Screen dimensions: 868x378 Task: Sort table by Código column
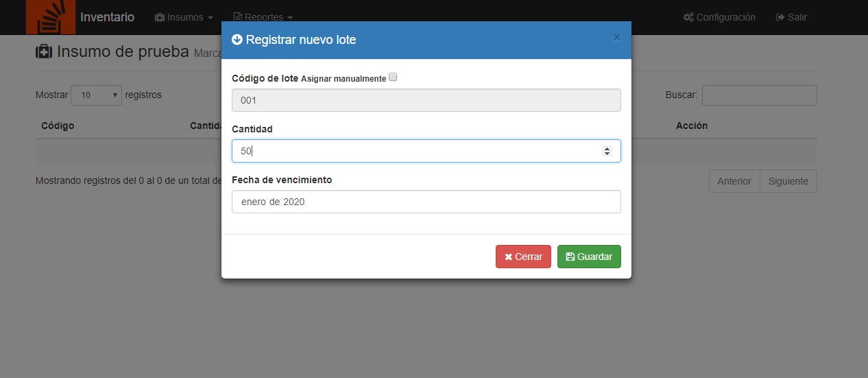coord(58,126)
